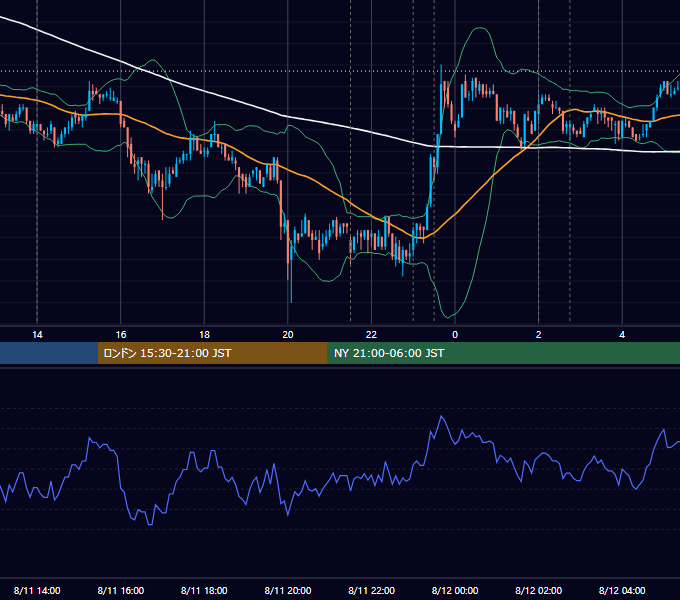Image resolution: width=680 pixels, height=600 pixels.
Task: Click the upper Bollinger band peak after midnight
Action: (x=480, y=28)
